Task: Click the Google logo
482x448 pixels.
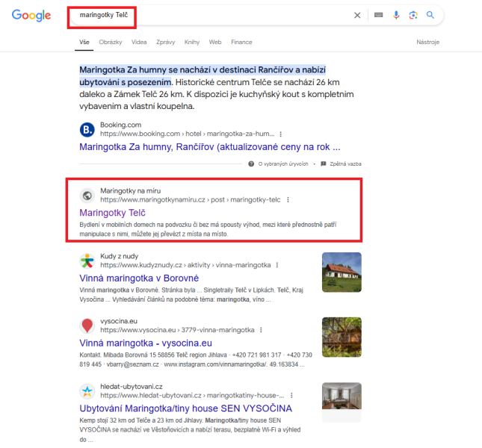Action: (x=31, y=15)
